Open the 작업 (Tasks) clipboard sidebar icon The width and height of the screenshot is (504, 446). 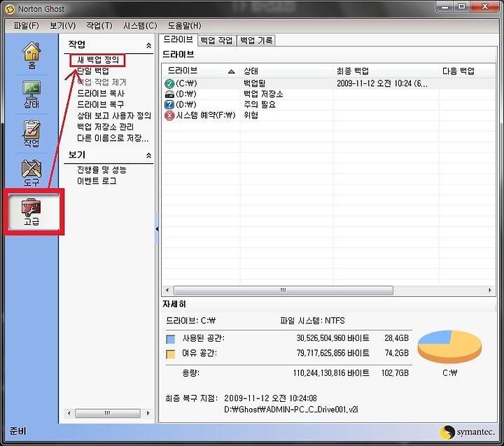click(31, 134)
